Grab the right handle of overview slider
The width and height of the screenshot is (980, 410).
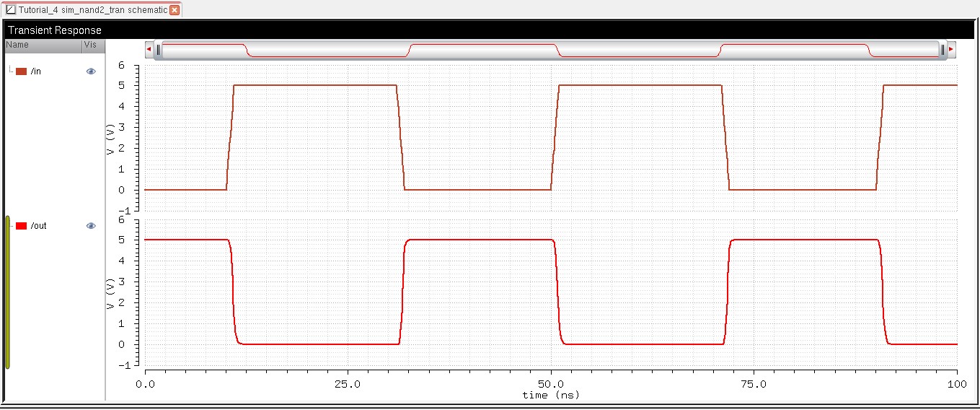click(943, 49)
